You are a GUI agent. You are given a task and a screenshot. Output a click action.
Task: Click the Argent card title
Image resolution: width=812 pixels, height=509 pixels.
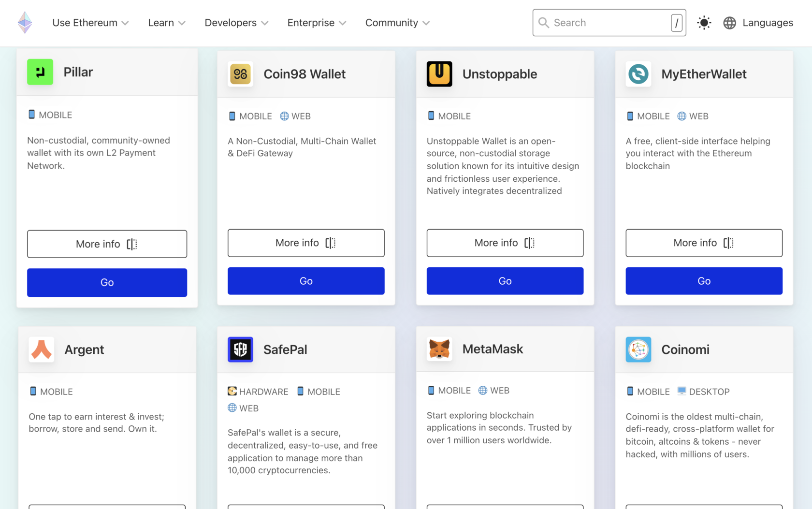84,349
